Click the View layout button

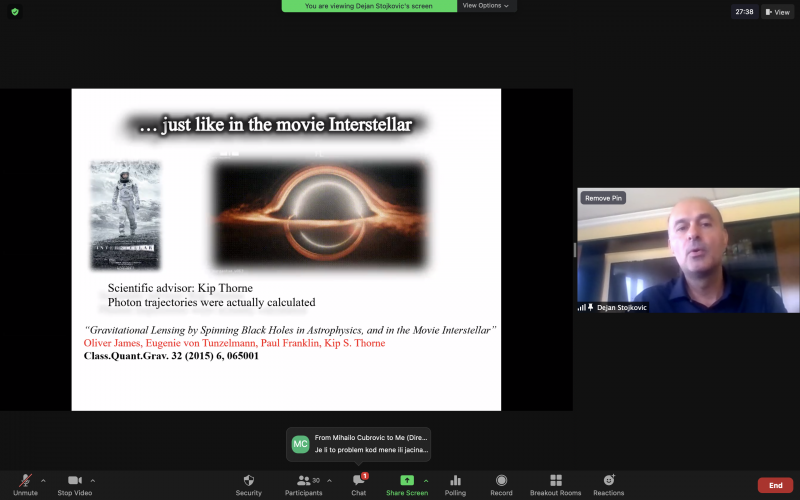778,12
